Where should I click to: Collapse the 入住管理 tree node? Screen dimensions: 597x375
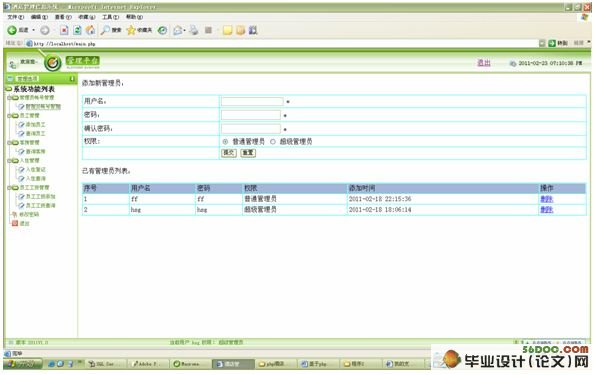pyautogui.click(x=9, y=161)
